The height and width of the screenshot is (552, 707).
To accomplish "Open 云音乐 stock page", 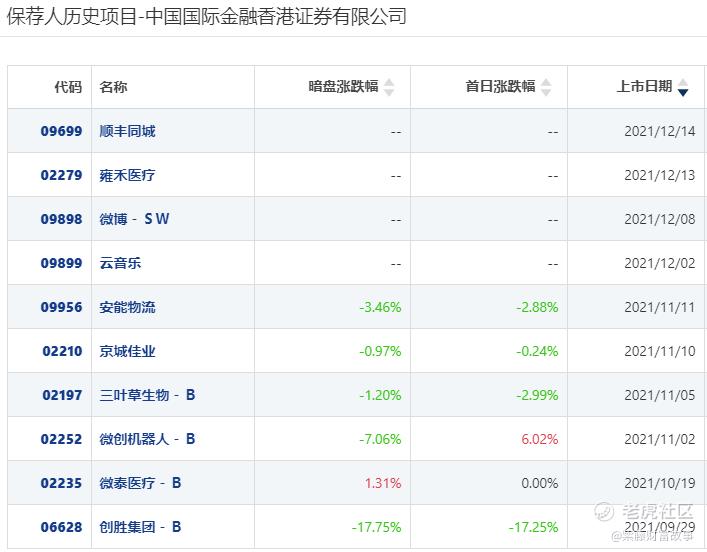I will tap(120, 263).
